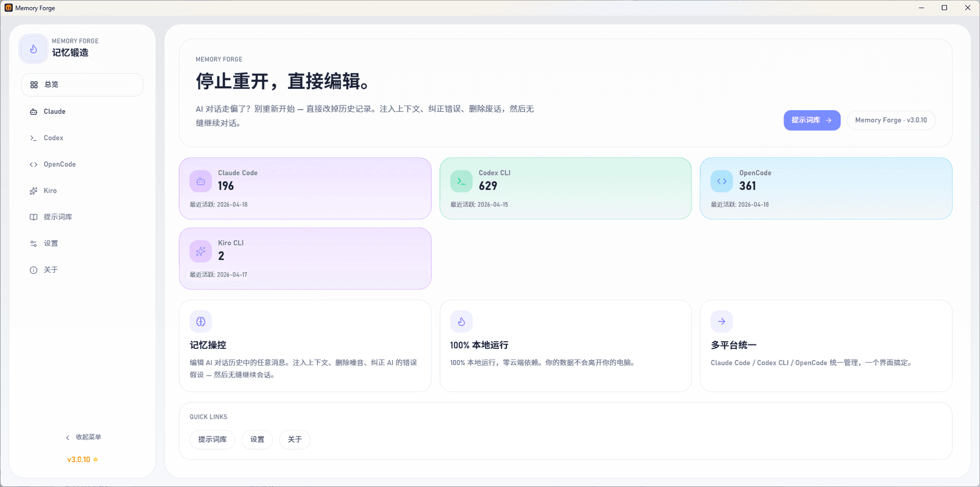The image size is (980, 487).
Task: Click the Memory Forge flame logo icon
Action: (x=34, y=49)
